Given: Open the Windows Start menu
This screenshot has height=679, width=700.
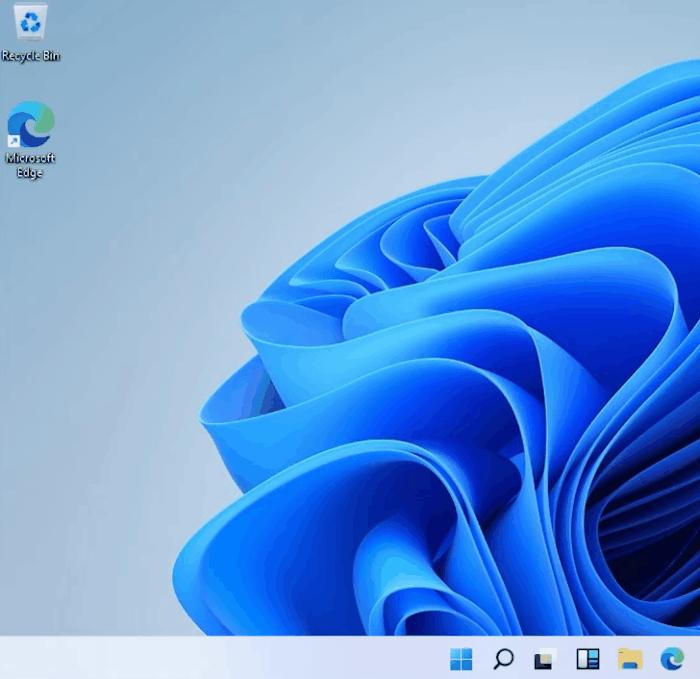Looking at the screenshot, I should [461, 658].
